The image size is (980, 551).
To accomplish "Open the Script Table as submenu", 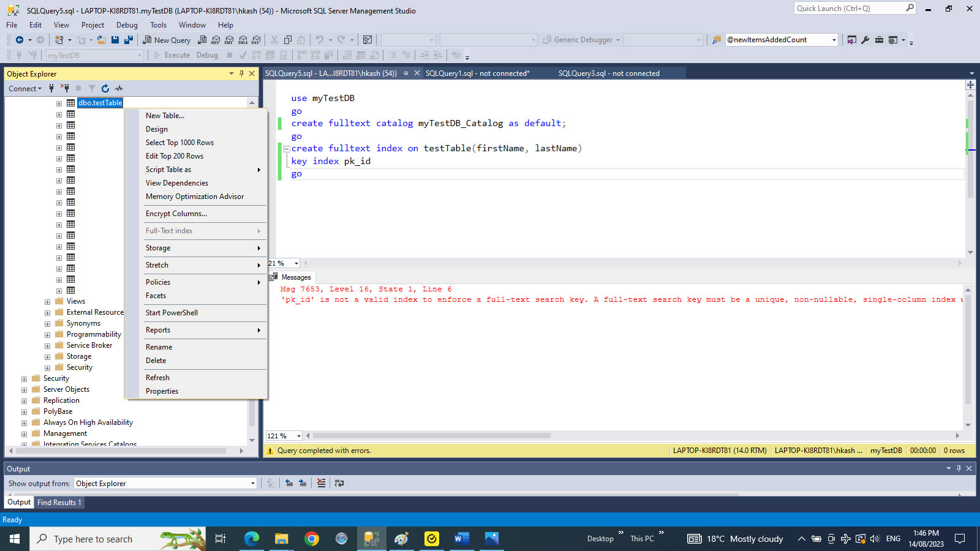I will pos(203,170).
